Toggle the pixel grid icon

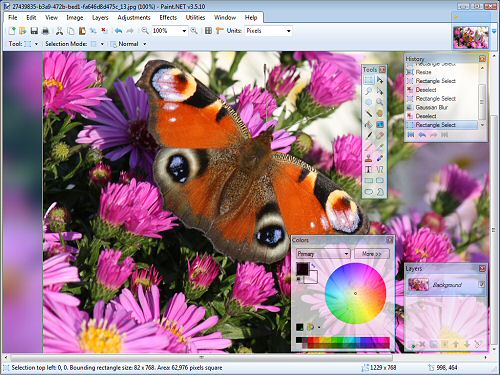point(208,31)
